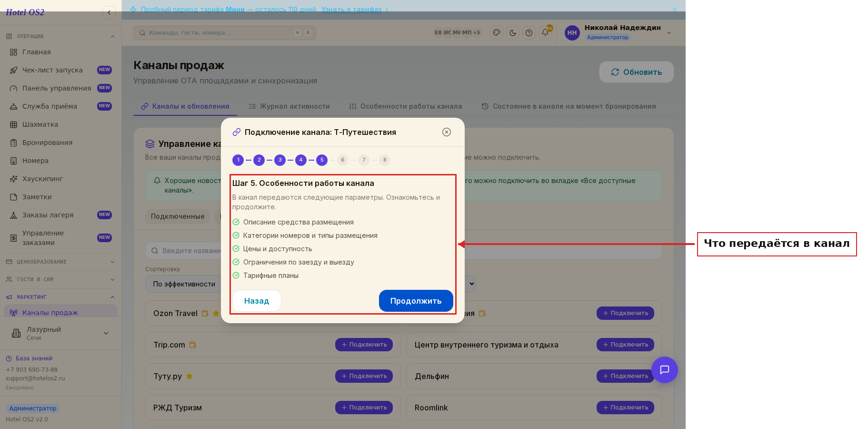Open the theme palette icon

tap(497, 33)
